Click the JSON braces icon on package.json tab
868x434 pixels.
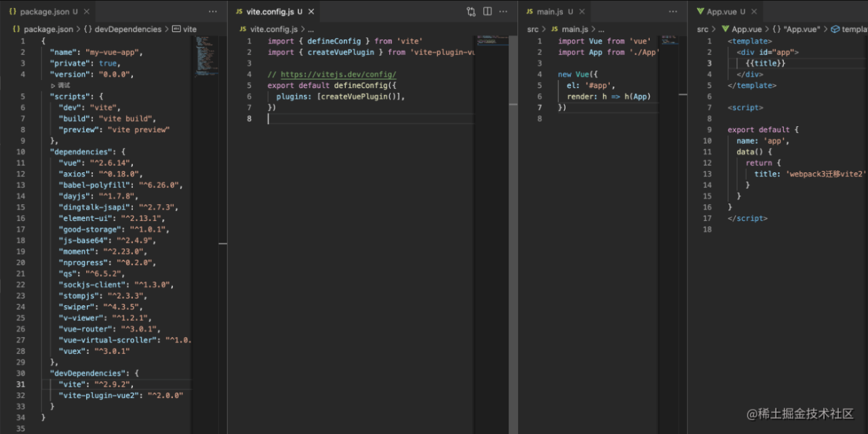(x=12, y=12)
